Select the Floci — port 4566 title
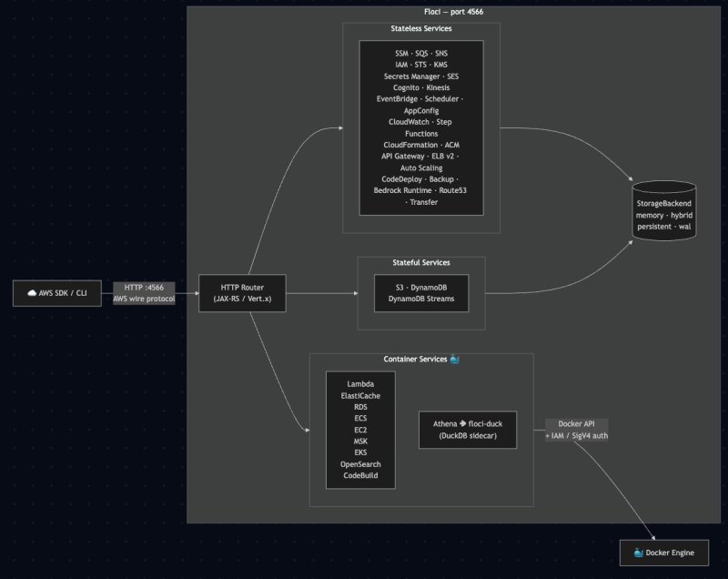The width and height of the screenshot is (728, 579). (453, 12)
